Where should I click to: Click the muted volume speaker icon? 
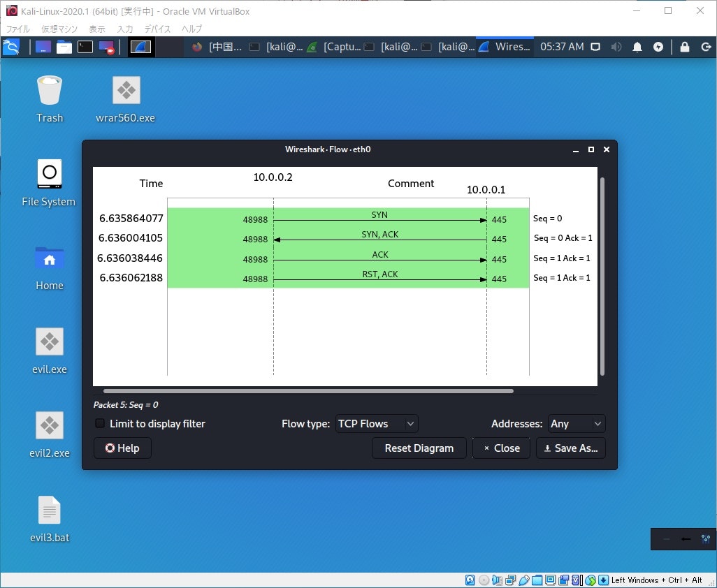pos(616,47)
